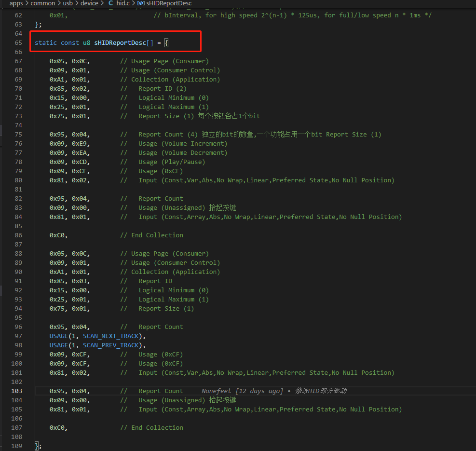Click the opening brace on line 65
Viewport: 476px width, 451px height.
pyautogui.click(x=166, y=43)
